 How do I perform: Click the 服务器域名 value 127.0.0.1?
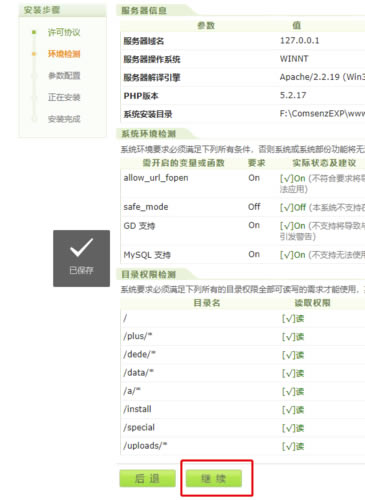tap(299, 41)
